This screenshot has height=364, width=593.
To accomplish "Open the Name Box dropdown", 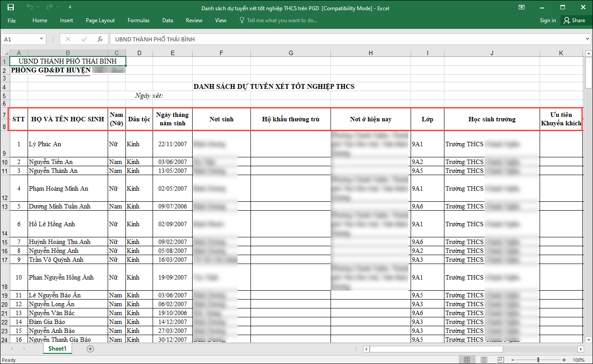I will [x=42, y=39].
